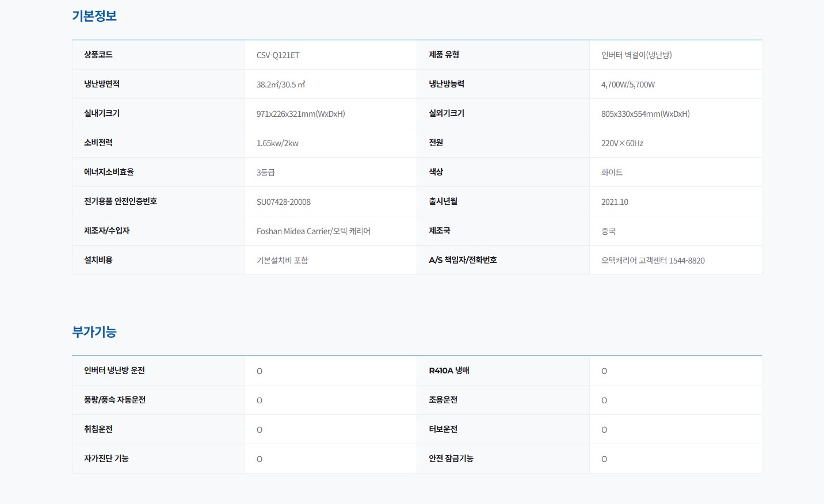The height and width of the screenshot is (504, 824).
Task: Click the 4,700W/5,700W capacity value
Action: (x=628, y=85)
